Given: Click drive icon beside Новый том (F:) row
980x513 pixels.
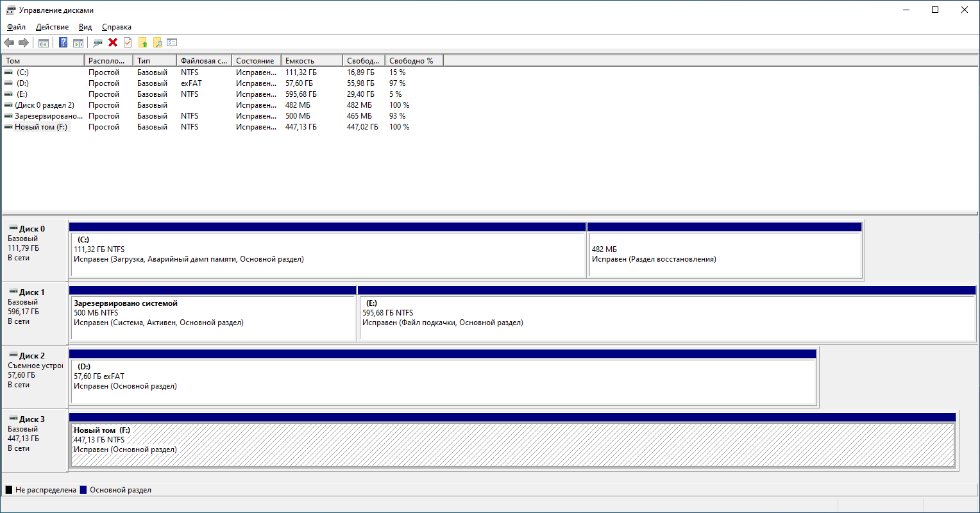Looking at the screenshot, I should 8,127.
